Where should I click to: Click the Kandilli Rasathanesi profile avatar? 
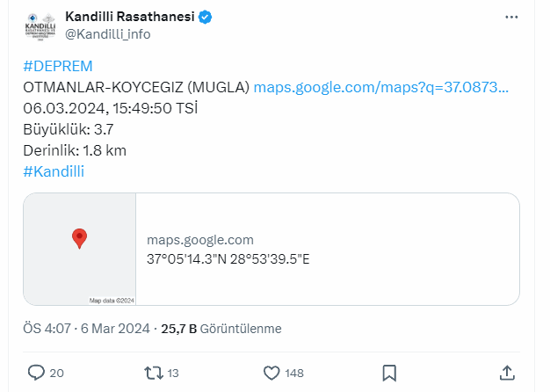point(40,27)
